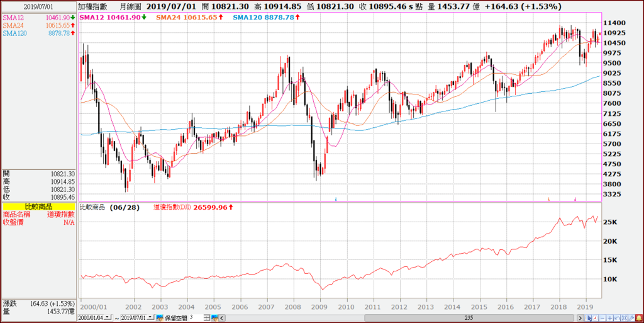This screenshot has height=323, width=644.
Task: Click the reserve space stepper control
Action: [x=208, y=318]
